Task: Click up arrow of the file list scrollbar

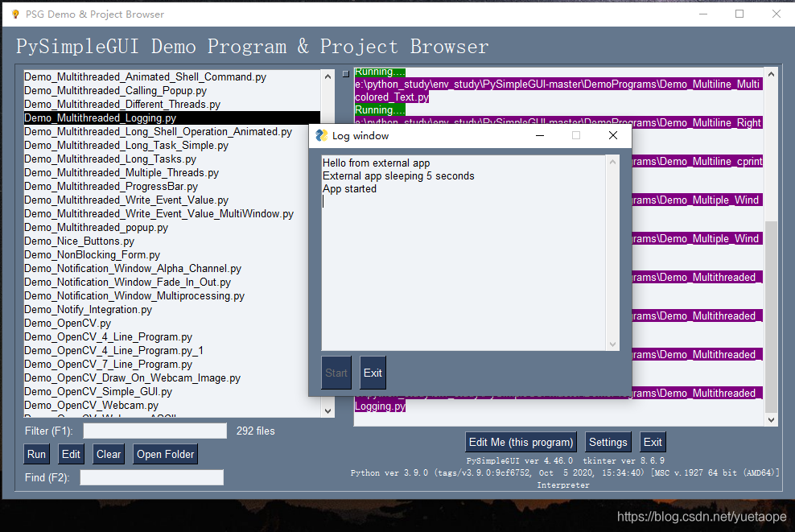Action: tap(327, 76)
